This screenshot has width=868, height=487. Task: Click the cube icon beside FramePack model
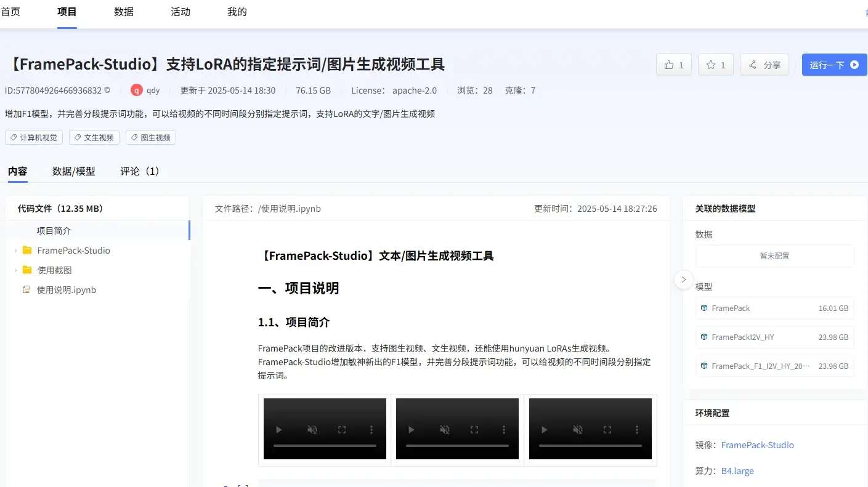pos(704,308)
